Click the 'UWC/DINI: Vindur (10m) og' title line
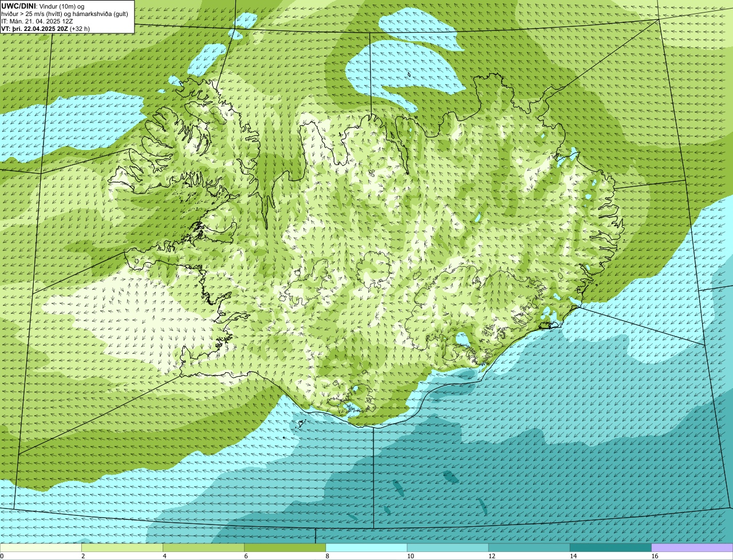This screenshot has height=560, width=733. 43,6
